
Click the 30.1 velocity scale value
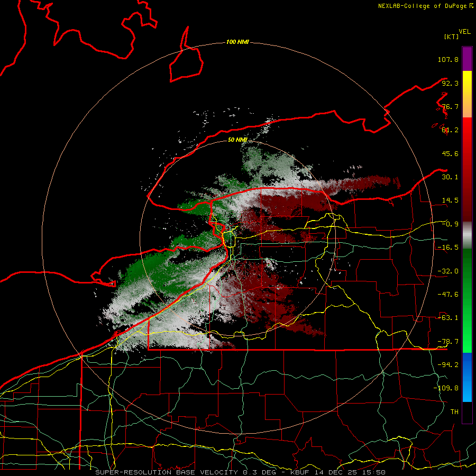[x=450, y=177]
